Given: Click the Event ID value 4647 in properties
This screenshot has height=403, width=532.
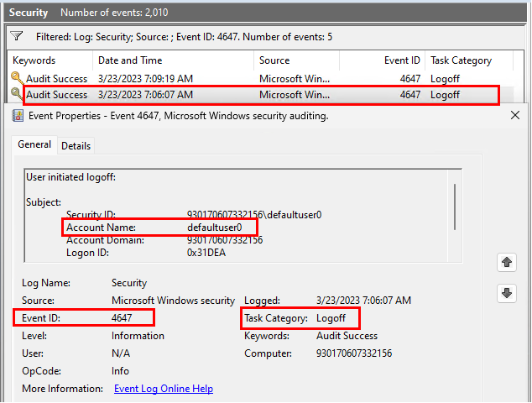Looking at the screenshot, I should tap(123, 318).
